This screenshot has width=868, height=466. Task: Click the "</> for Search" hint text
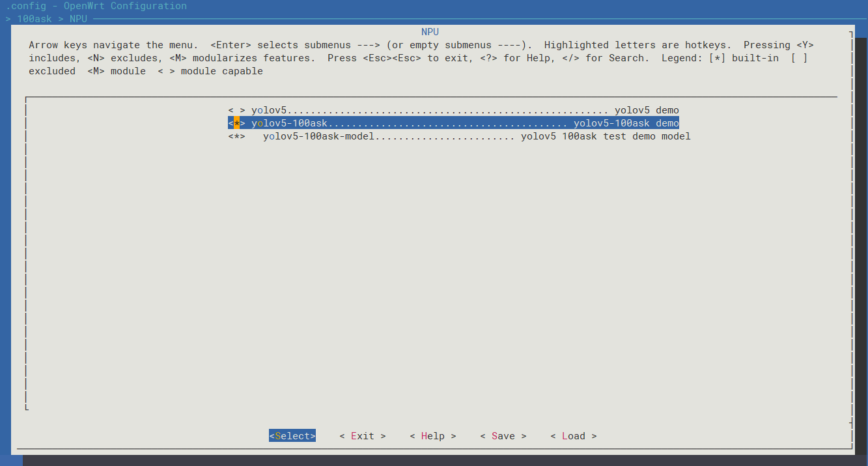617,58
